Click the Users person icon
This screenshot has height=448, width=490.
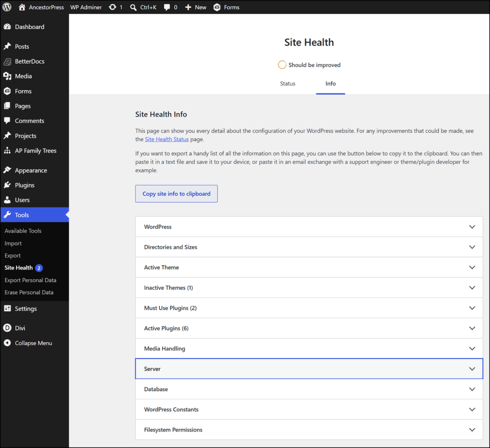7,200
